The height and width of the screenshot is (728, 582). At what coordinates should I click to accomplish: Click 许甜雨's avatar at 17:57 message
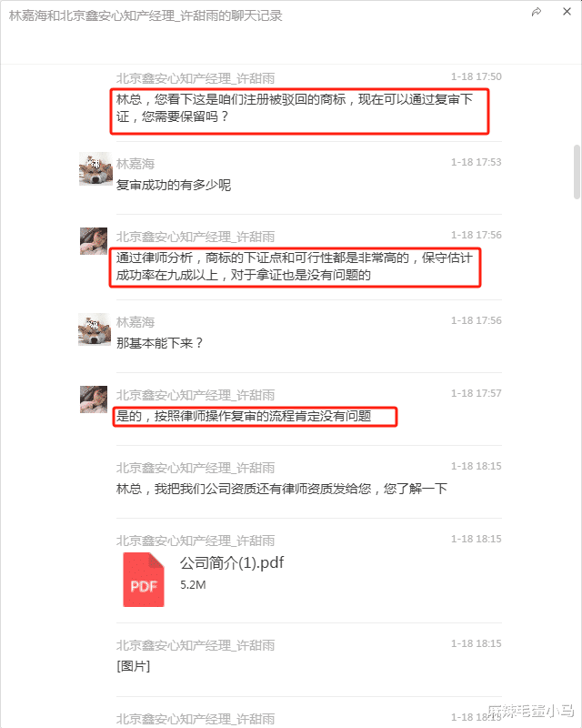pyautogui.click(x=94, y=399)
